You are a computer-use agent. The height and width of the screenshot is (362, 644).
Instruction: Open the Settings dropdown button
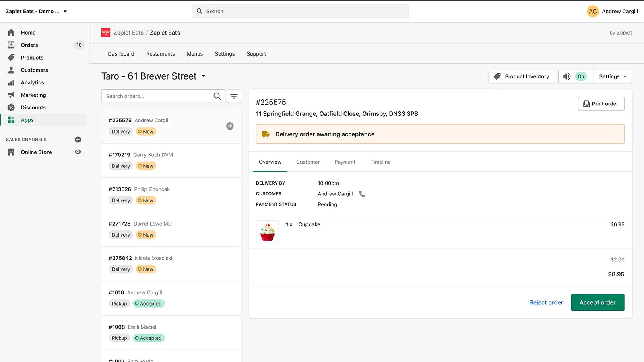612,76
